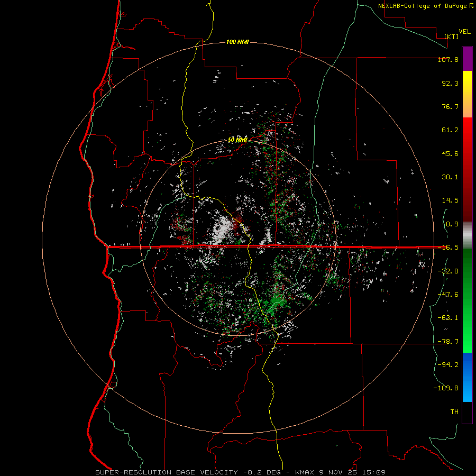Click the 30.1 legend value

click(450, 177)
